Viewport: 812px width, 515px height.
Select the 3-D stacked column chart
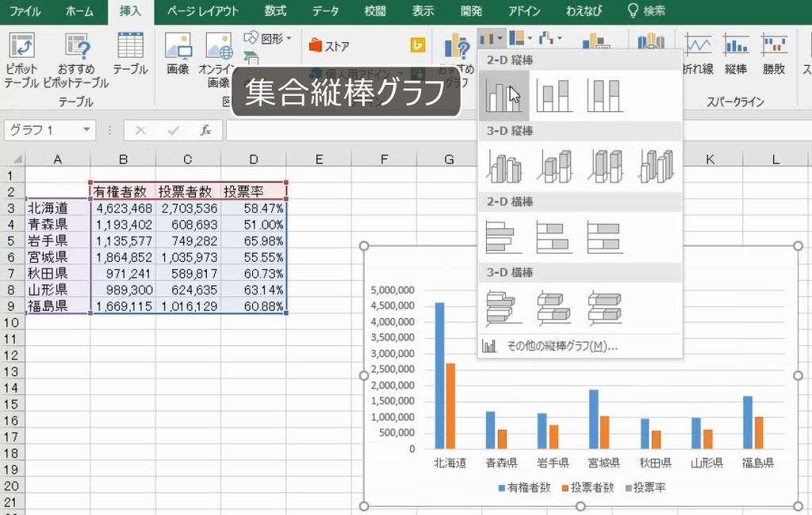coord(554,167)
